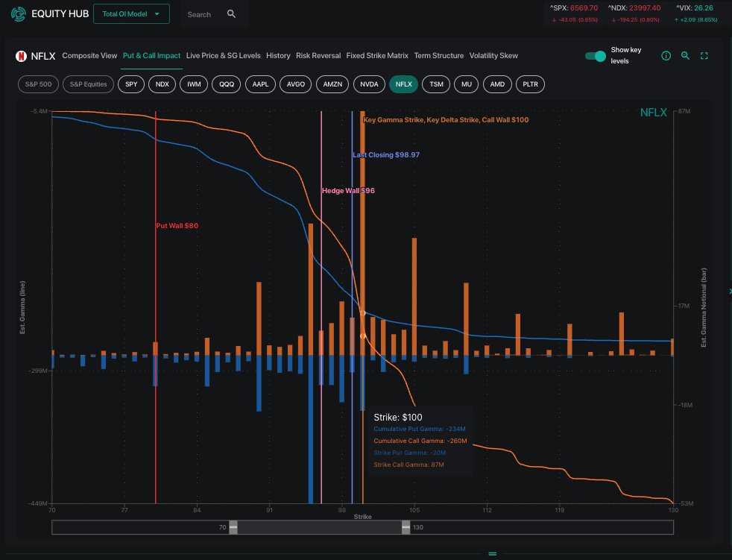Switch to the NVDA ticker
732x560 pixels.
pyautogui.click(x=368, y=84)
